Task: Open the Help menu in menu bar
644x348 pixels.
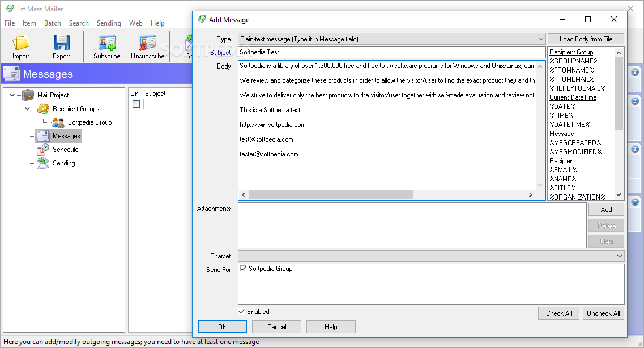Action: point(157,23)
